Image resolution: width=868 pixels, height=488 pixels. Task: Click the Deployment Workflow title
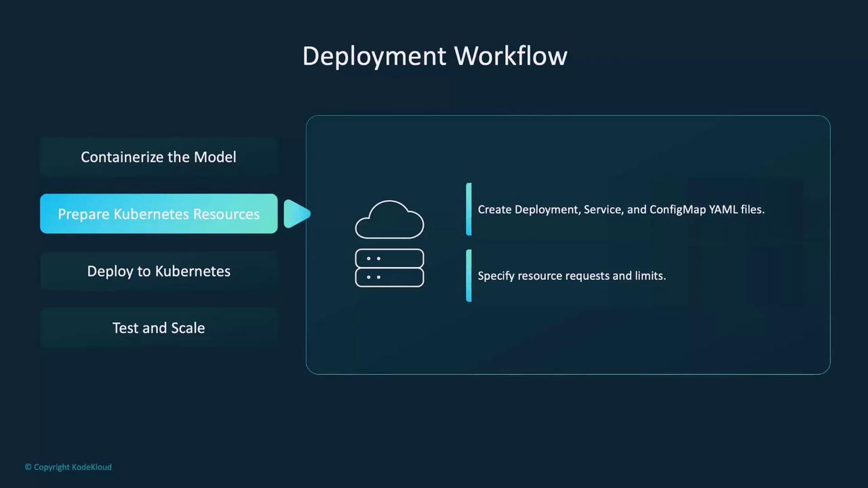coord(435,56)
